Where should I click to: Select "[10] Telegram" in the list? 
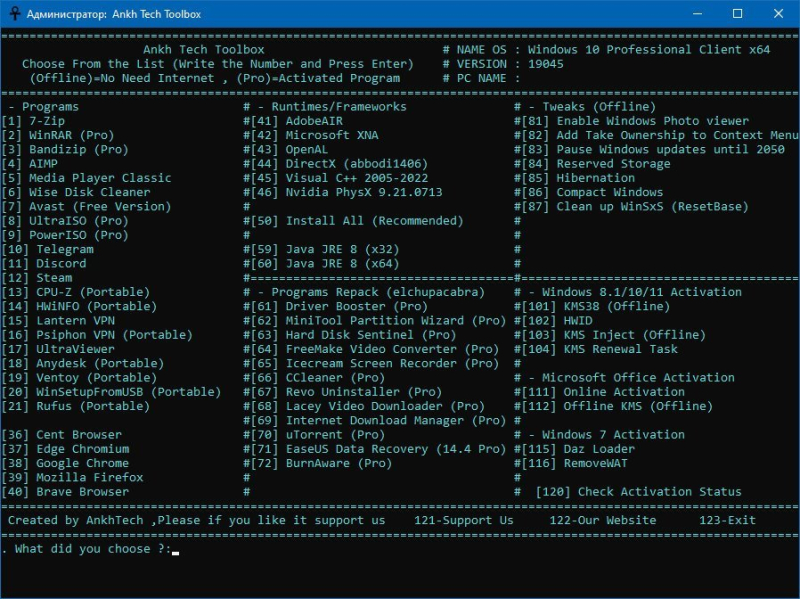tap(47, 249)
